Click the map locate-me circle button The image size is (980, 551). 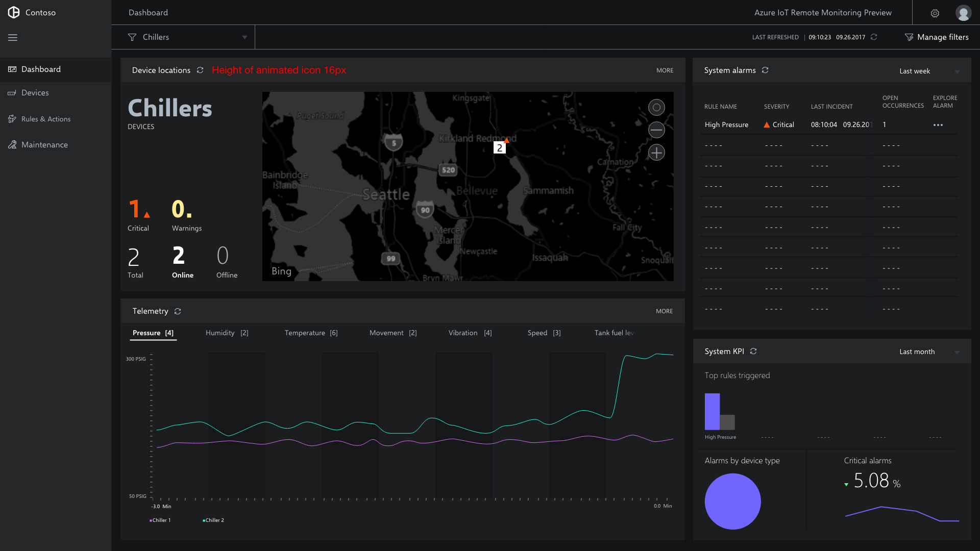pos(656,107)
